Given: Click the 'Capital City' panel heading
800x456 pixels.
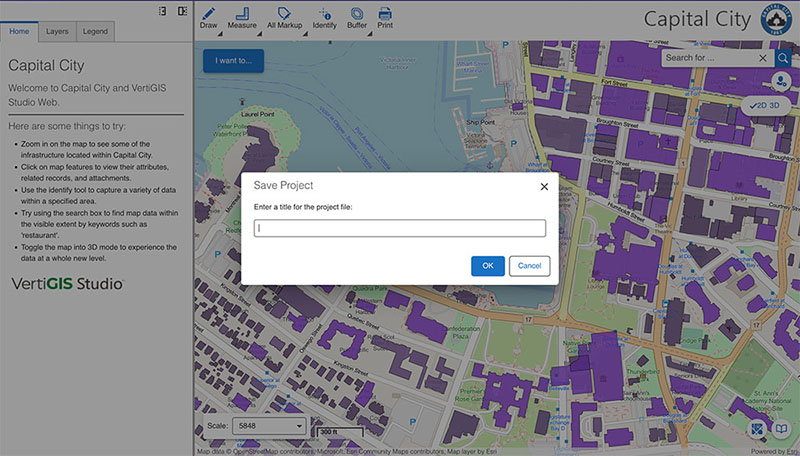Looking at the screenshot, I should click(46, 65).
